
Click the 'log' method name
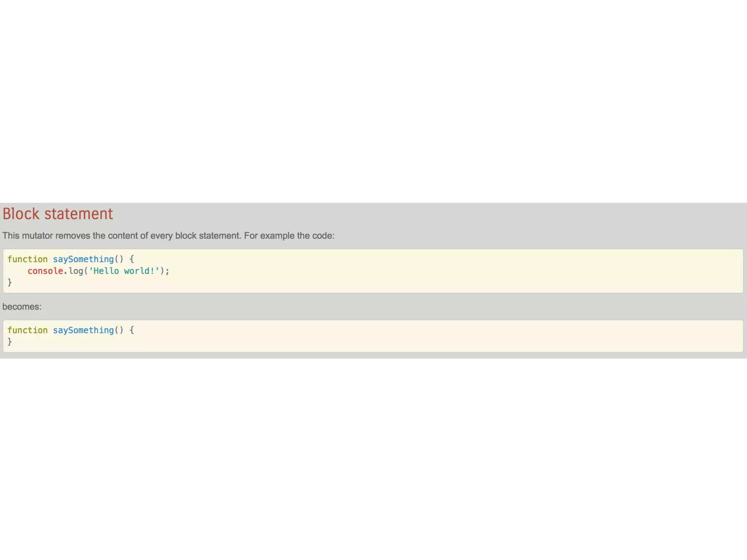click(x=76, y=271)
